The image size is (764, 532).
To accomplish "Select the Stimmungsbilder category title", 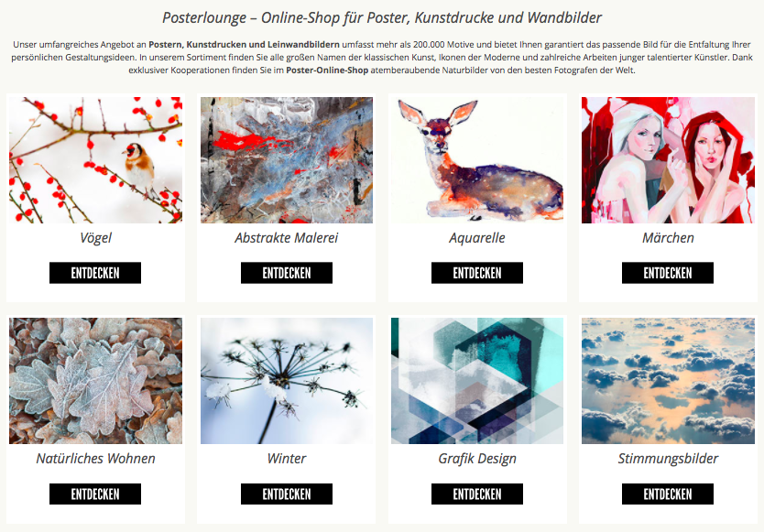I will (x=668, y=459).
